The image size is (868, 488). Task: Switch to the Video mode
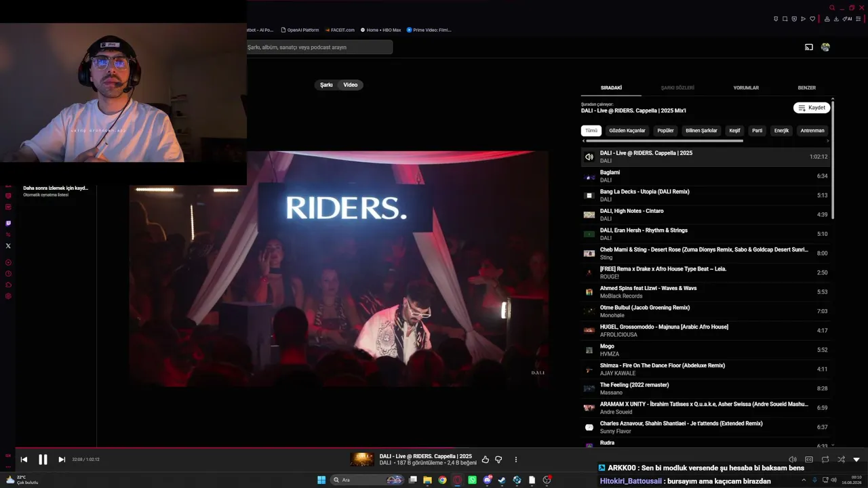coord(351,85)
